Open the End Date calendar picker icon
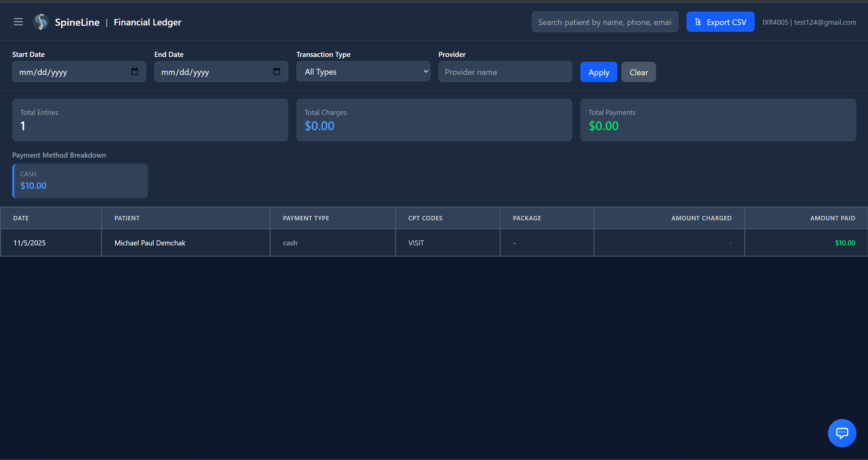Image resolution: width=868 pixels, height=460 pixels. 277,72
